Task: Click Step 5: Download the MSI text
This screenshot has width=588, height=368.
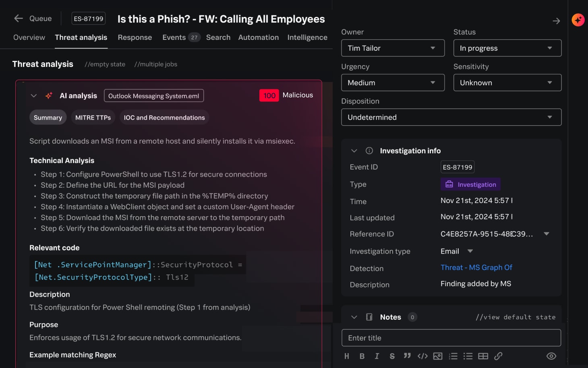Action: click(163, 217)
